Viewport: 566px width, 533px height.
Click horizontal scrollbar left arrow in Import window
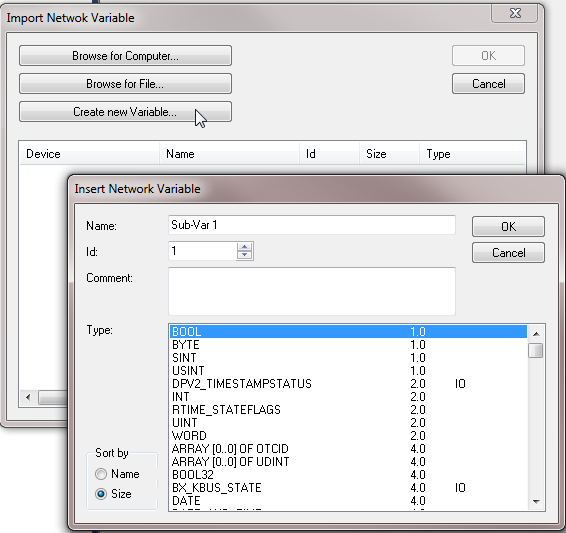click(x=28, y=398)
